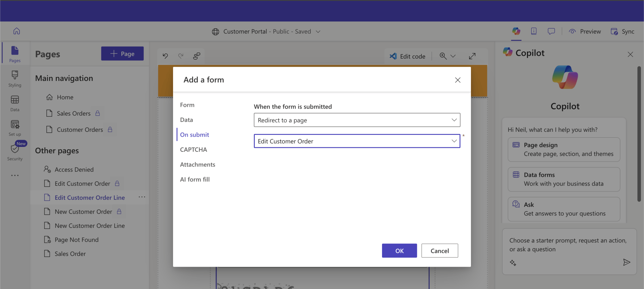Switch to the CAPTCHA tab
The width and height of the screenshot is (644, 289).
pos(194,150)
